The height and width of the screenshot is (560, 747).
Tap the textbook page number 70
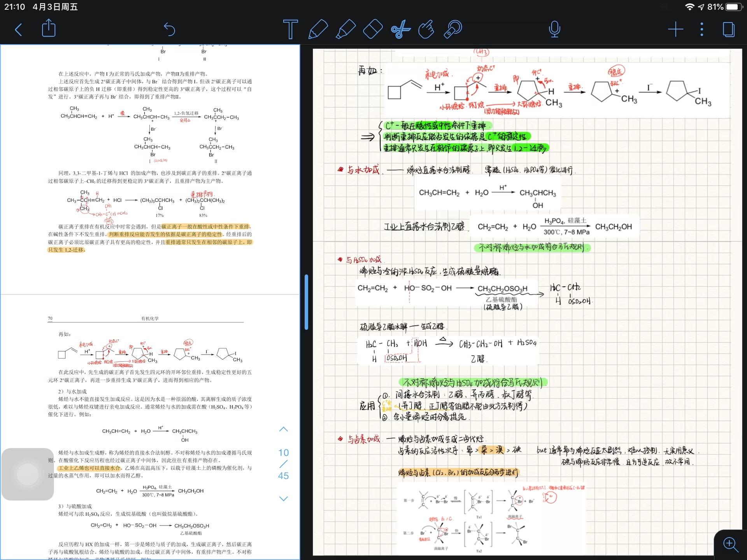[x=50, y=318]
